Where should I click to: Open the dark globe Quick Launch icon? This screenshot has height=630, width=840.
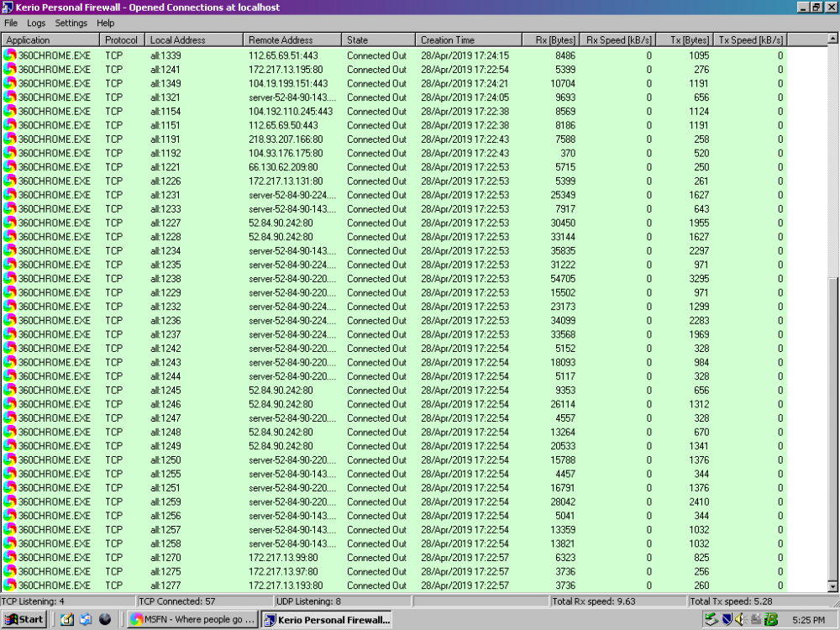[105, 619]
